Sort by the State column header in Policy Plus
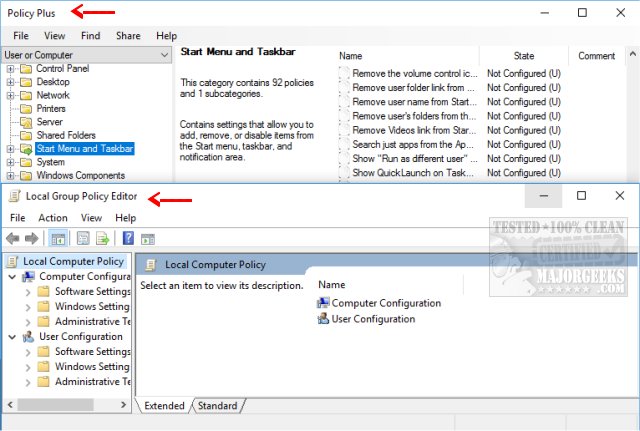The height and width of the screenshot is (431, 640). tap(524, 56)
